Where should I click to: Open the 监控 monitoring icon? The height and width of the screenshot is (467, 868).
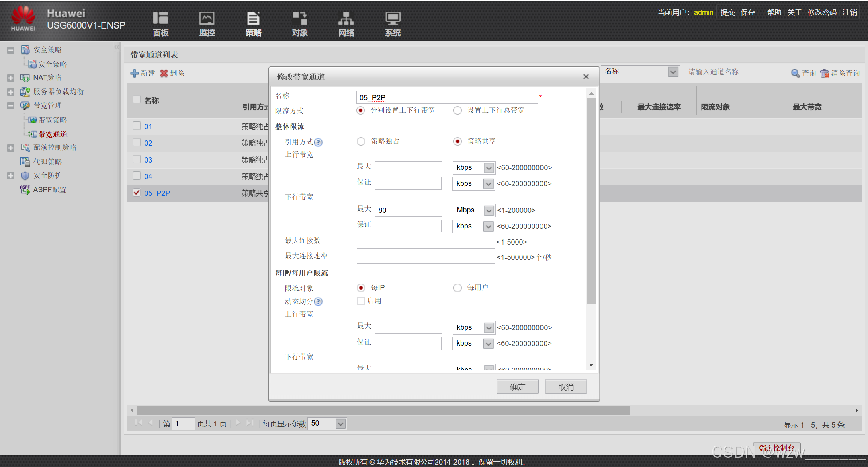coord(207,23)
